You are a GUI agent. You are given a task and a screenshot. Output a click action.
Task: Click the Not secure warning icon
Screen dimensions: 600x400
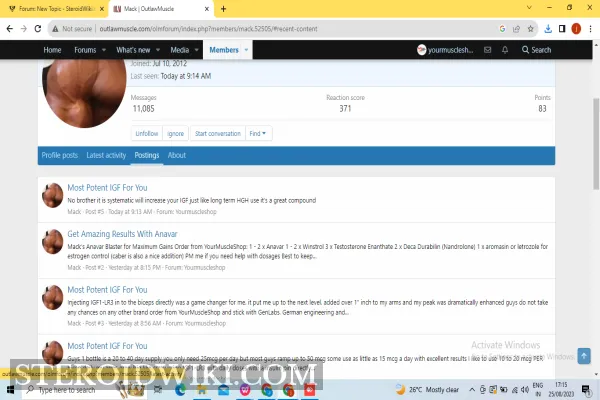tap(55, 29)
